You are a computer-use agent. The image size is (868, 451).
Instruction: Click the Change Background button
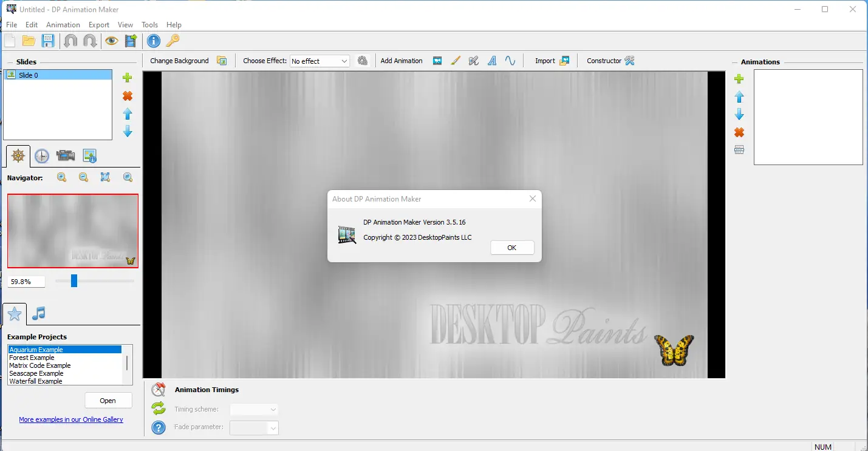tap(179, 61)
